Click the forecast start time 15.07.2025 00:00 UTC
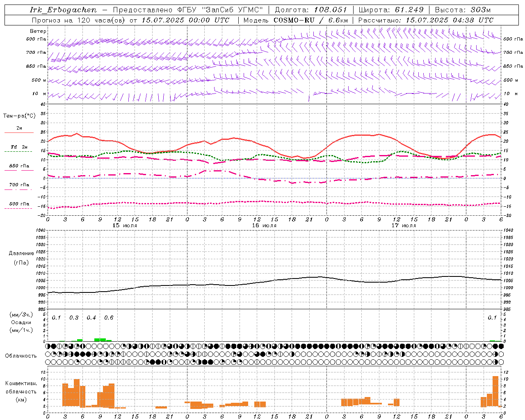The height and width of the screenshot is (420, 525). click(185, 20)
